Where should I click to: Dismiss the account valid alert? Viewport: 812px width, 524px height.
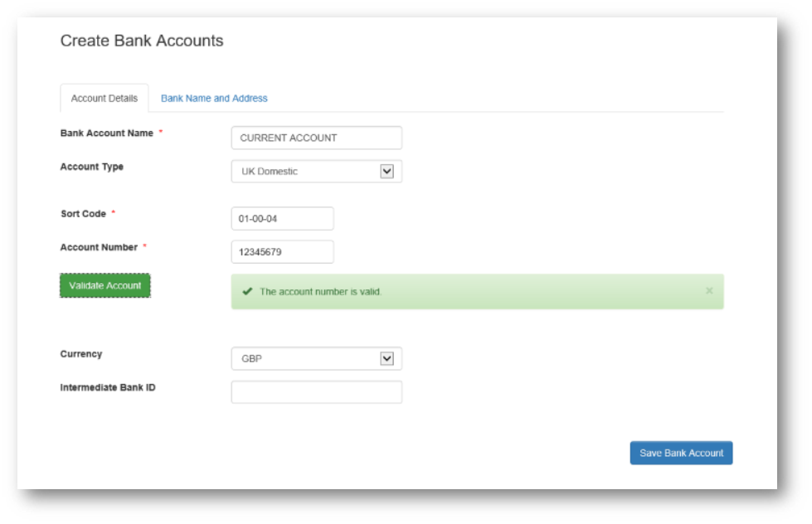pos(709,291)
